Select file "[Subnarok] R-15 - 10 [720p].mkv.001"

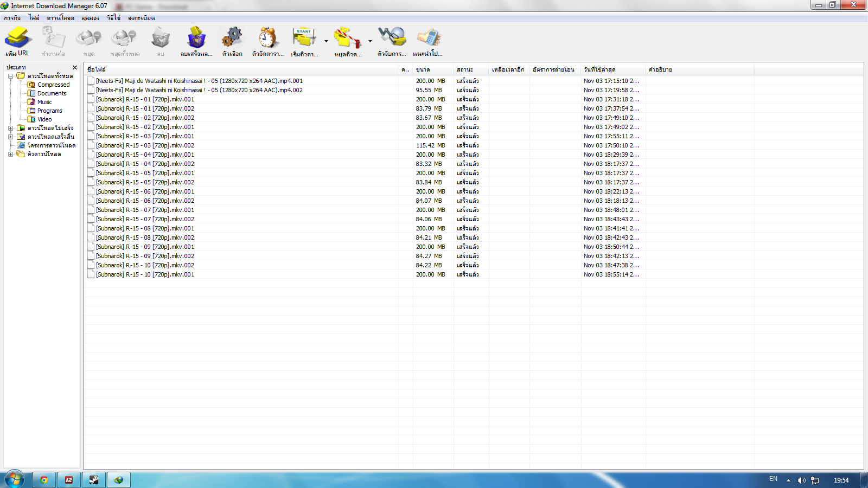point(473,274)
